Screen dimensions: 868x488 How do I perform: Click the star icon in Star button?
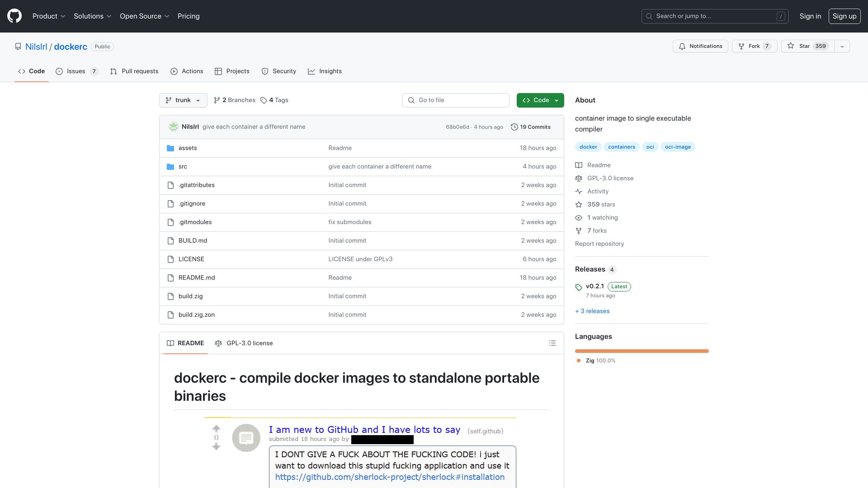[791, 46]
